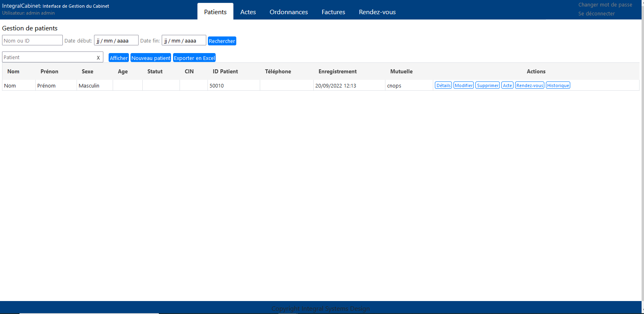
Task: Open the Factures tab
Action: pyautogui.click(x=333, y=12)
